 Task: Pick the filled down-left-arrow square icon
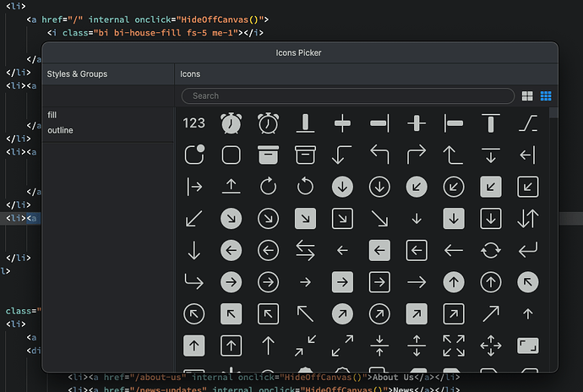coord(491,187)
